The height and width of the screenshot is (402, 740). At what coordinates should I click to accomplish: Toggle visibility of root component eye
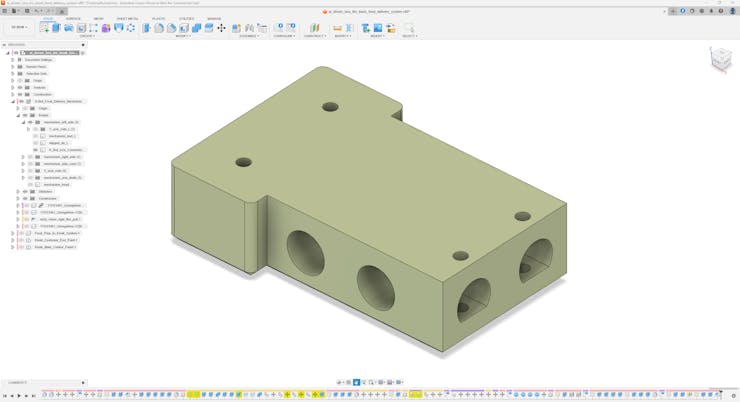(x=16, y=53)
